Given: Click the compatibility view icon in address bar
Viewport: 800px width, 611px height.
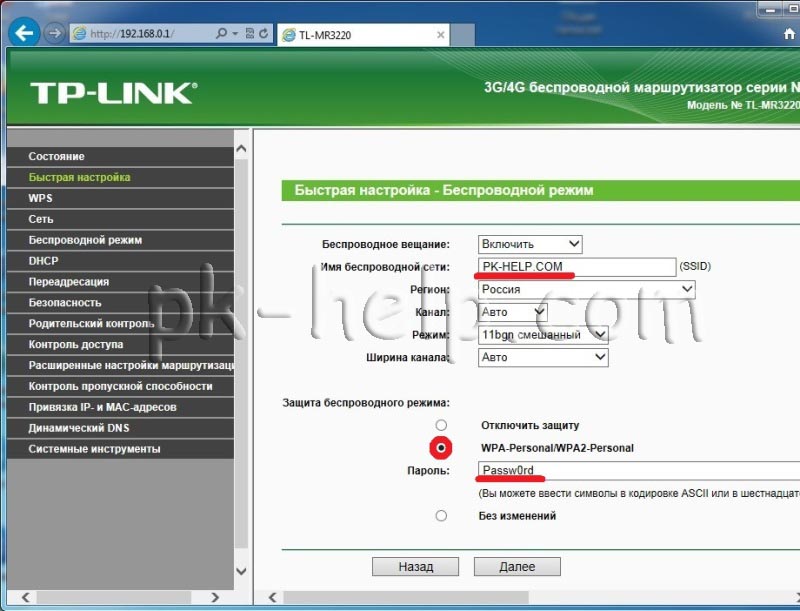Looking at the screenshot, I should coord(250,34).
